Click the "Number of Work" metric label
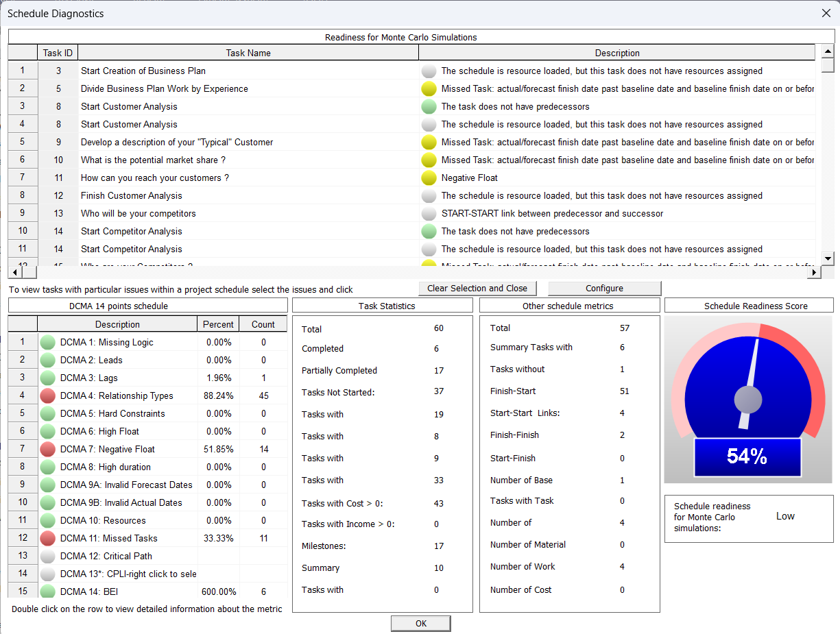This screenshot has height=634, width=840. pyautogui.click(x=523, y=566)
